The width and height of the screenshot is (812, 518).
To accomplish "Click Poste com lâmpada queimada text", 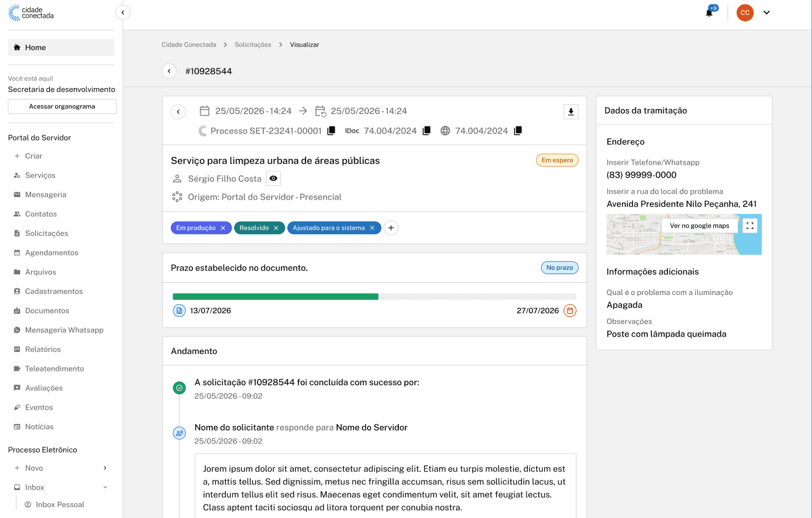I will (666, 335).
